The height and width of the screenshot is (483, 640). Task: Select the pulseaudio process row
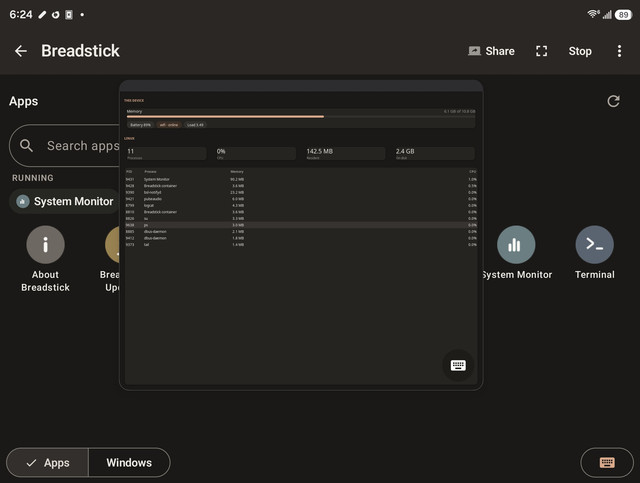tap(301, 199)
